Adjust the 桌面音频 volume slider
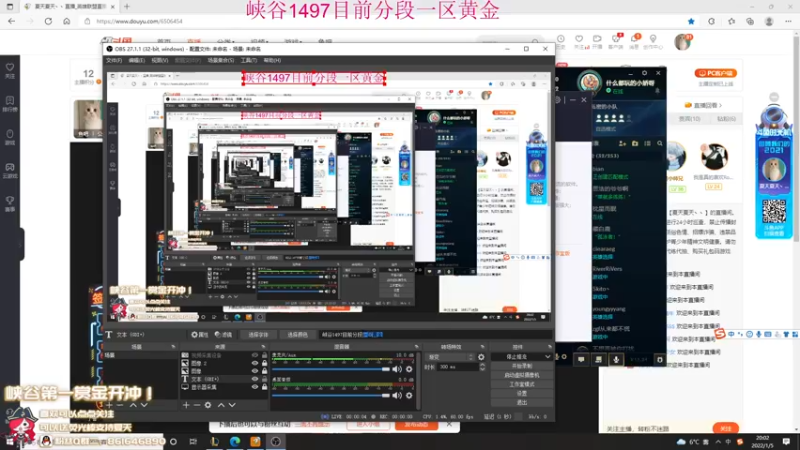The image size is (800, 450). (331, 395)
